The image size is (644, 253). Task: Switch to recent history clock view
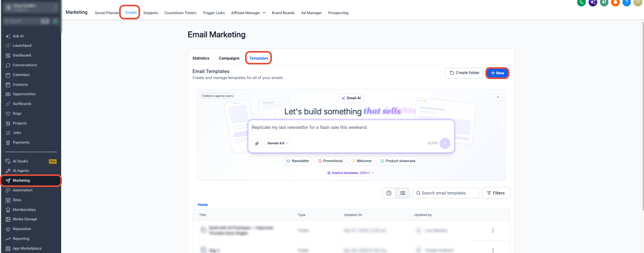(x=389, y=193)
